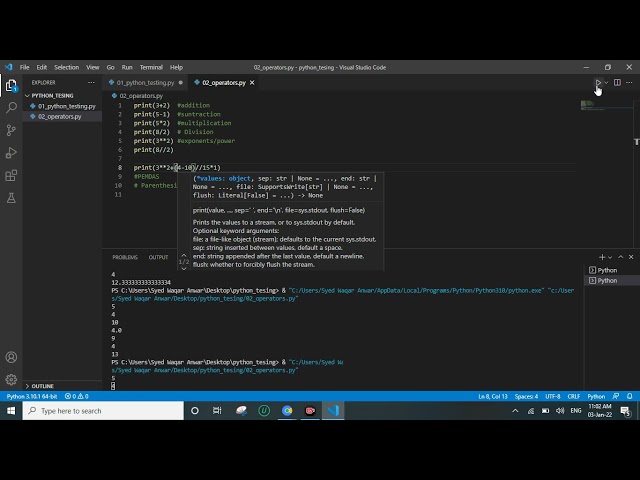Open Task View on taskbar
The height and width of the screenshot is (480, 640).
(217, 411)
